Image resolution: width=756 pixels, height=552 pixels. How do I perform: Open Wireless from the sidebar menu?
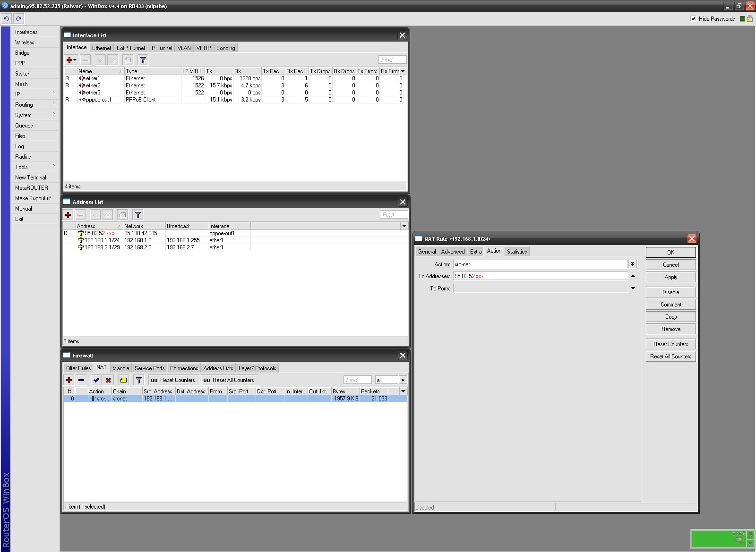(35, 42)
